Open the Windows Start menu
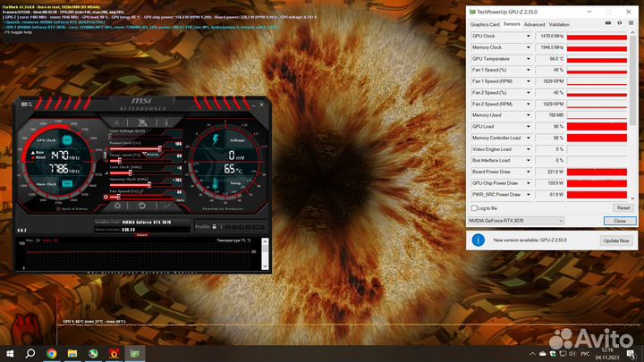 coord(10,353)
